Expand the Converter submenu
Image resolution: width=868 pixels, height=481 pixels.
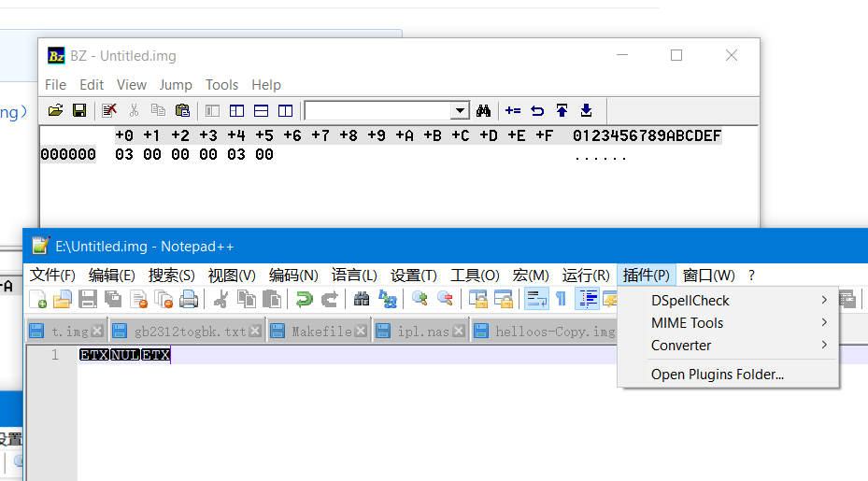[x=728, y=346]
